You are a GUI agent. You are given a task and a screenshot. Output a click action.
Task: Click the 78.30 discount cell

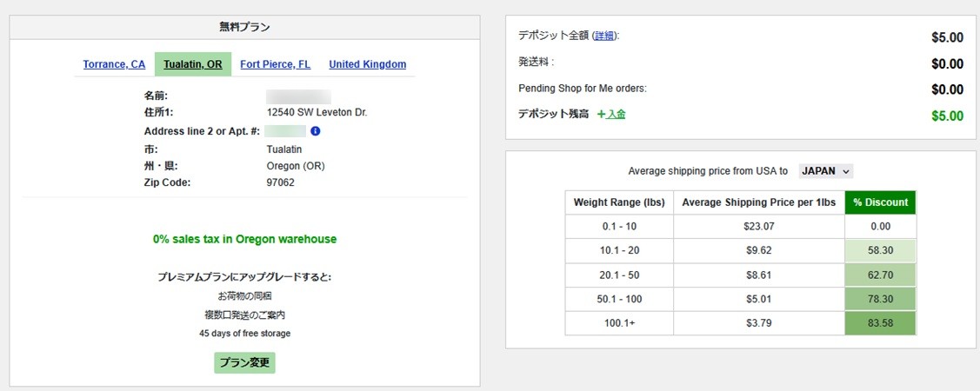click(x=880, y=299)
